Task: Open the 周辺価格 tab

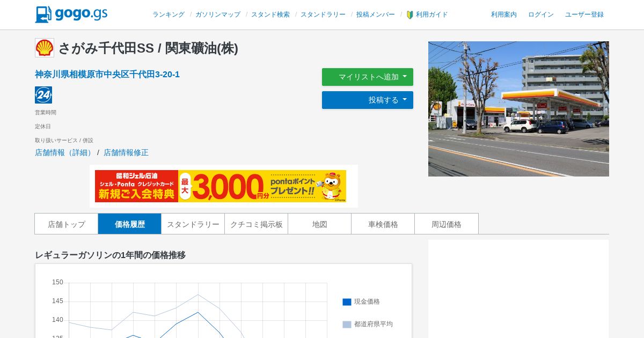Action: tap(447, 224)
